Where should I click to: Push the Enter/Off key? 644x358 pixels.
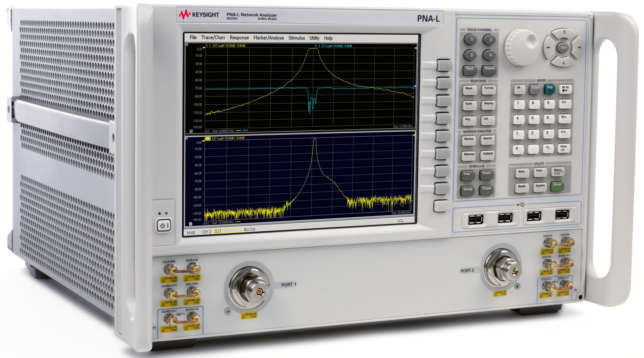[563, 148]
